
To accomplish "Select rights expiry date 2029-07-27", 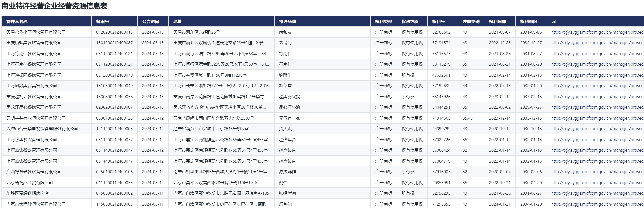I will tap(531, 107).
